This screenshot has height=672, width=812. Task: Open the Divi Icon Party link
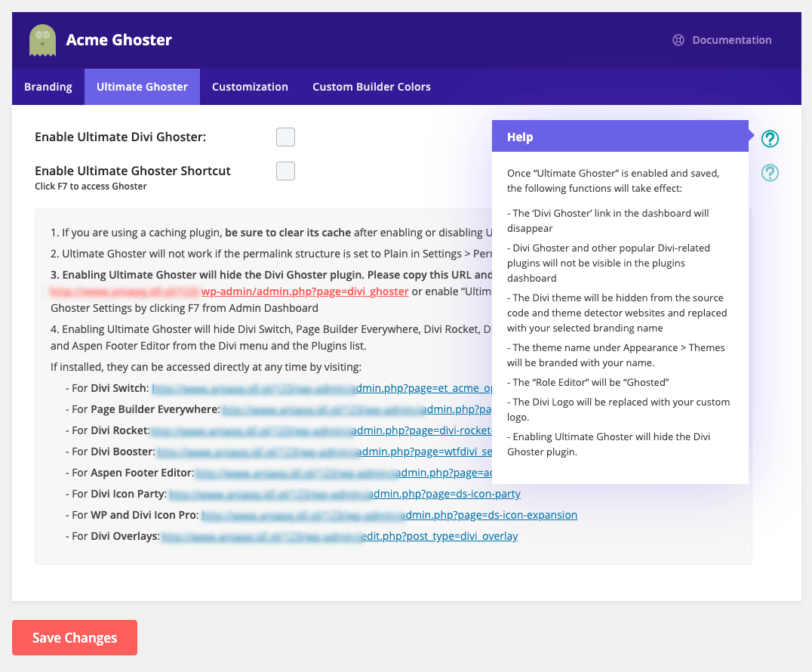coord(345,494)
